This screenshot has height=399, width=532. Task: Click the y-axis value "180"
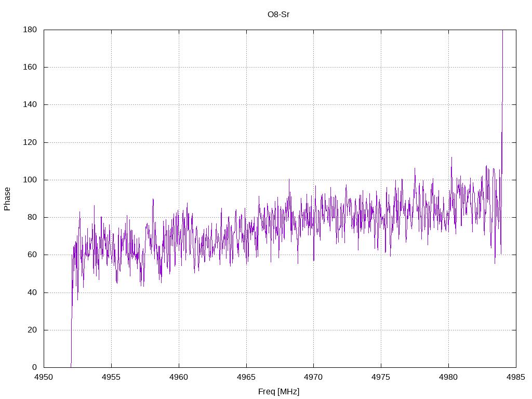[30, 30]
